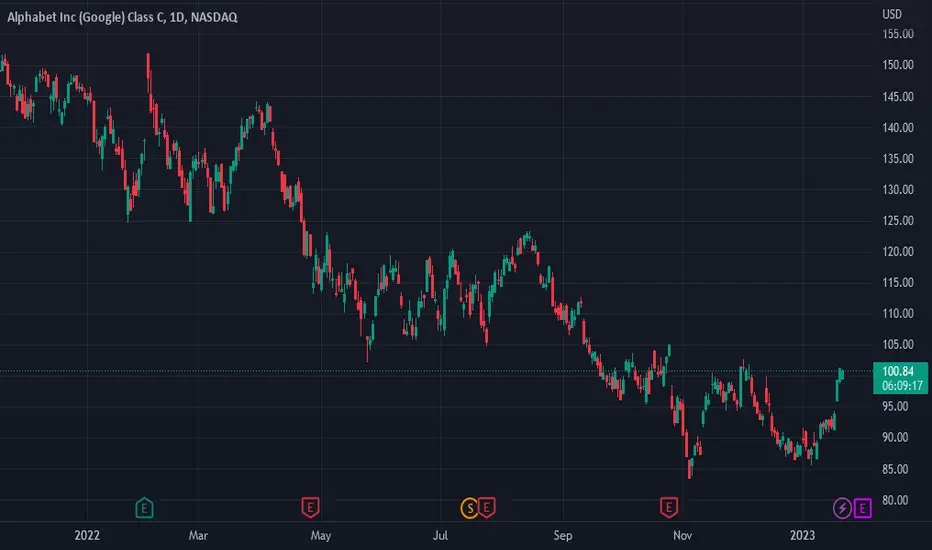Click the May label on time axis
This screenshot has width=932, height=550.
[x=320, y=535]
